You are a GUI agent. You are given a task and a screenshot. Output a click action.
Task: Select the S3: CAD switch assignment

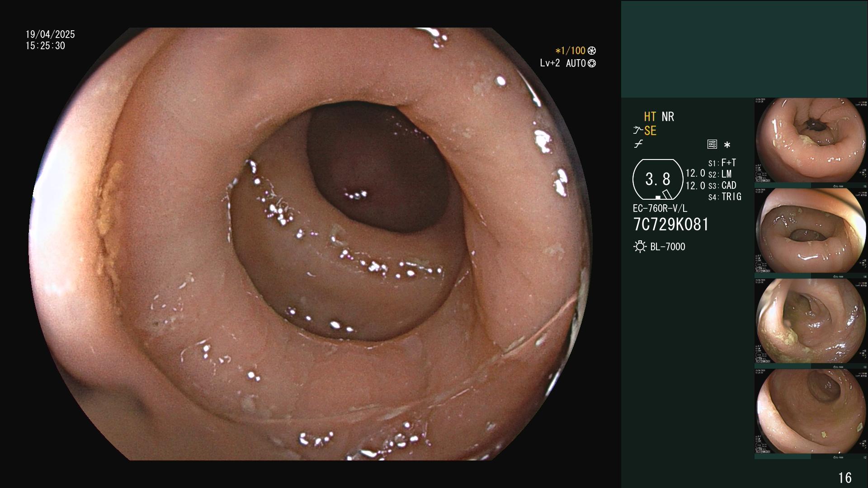(722, 185)
